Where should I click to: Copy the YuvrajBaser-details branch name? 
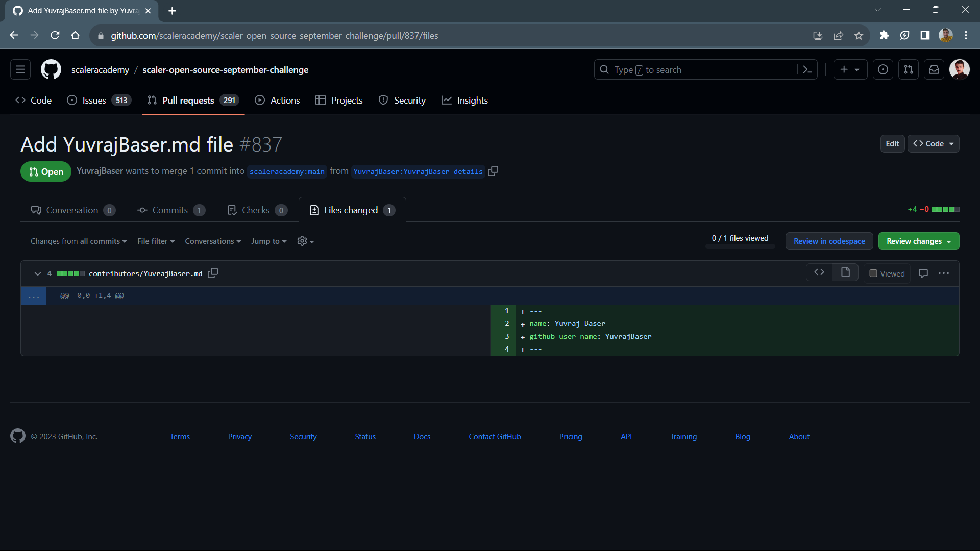[493, 171]
